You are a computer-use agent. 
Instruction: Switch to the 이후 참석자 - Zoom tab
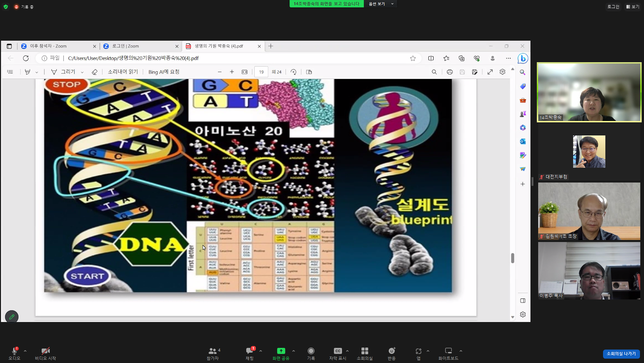coord(58,46)
